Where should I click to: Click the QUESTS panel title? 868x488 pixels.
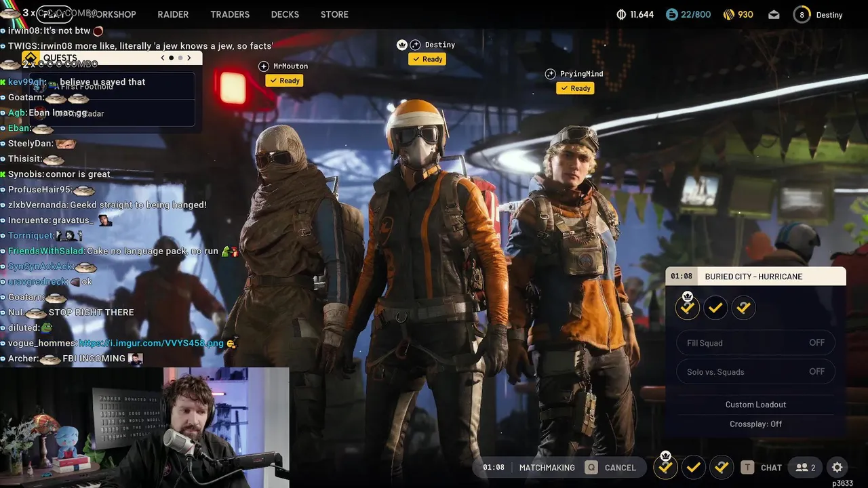60,58
